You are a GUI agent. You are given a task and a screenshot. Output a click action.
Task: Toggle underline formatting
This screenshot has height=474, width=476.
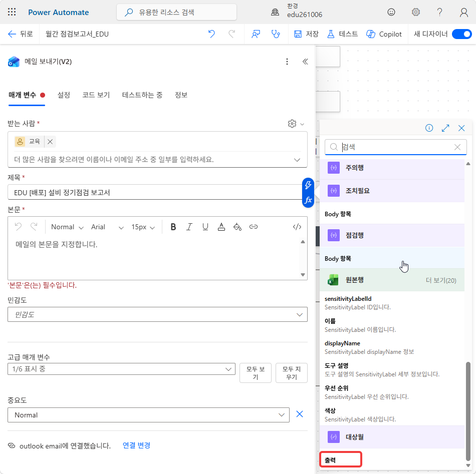click(205, 227)
